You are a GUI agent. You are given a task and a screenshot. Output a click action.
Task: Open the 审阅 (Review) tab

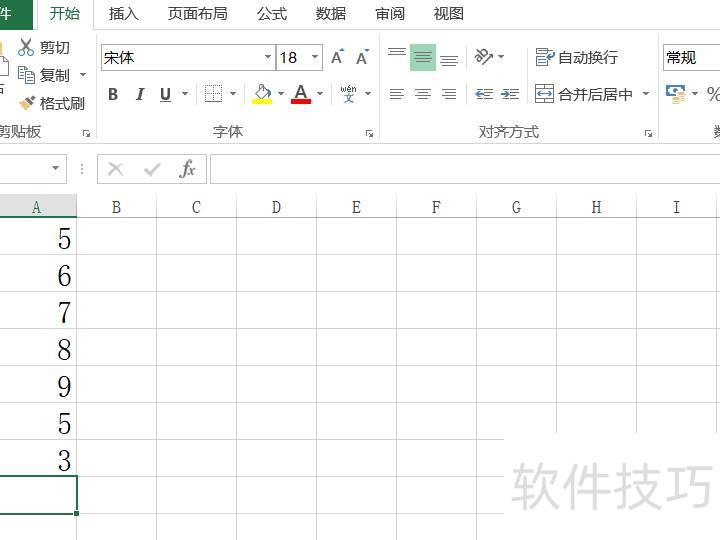tap(390, 14)
